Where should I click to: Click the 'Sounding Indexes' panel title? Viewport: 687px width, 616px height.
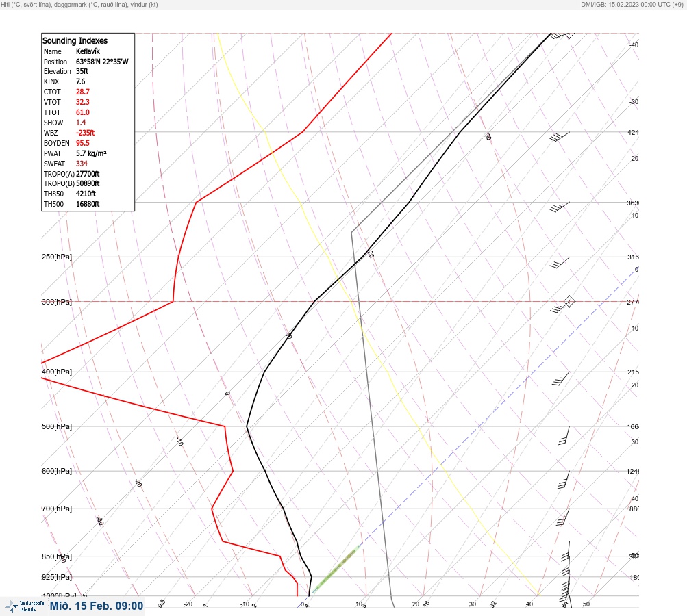click(75, 40)
